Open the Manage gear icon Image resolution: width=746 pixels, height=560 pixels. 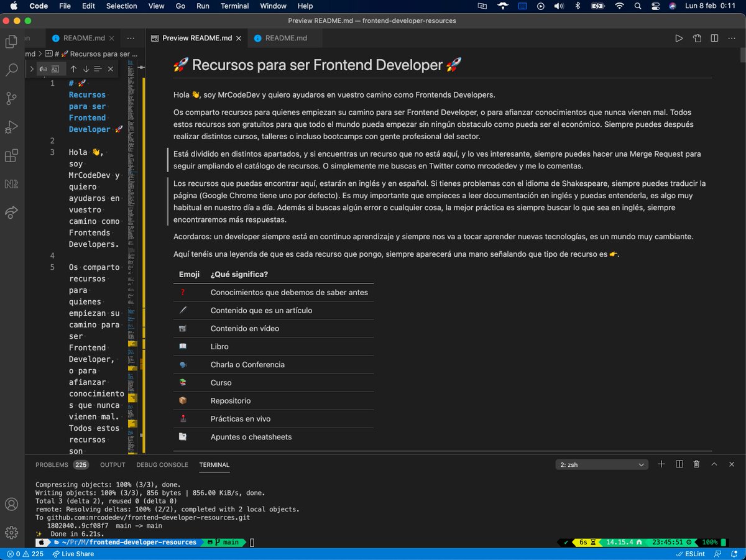(x=11, y=533)
